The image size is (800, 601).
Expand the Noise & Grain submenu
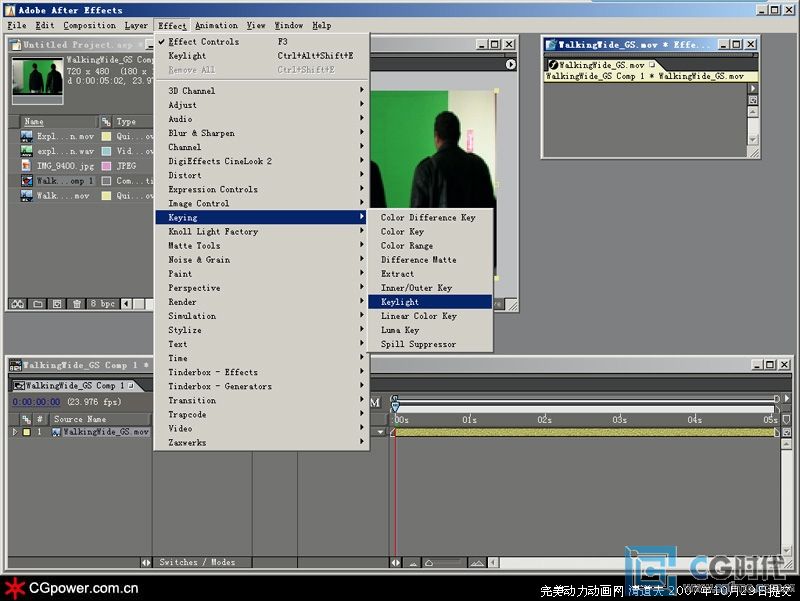pyautogui.click(x=262, y=260)
